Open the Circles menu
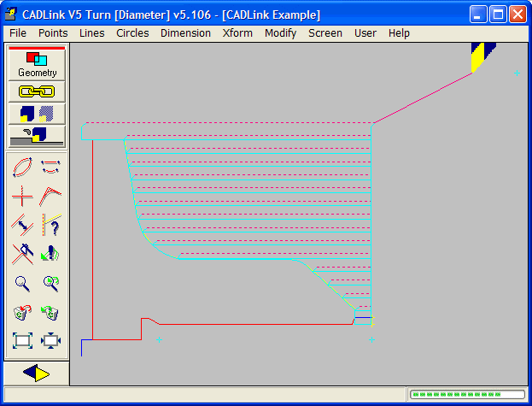 (132, 33)
